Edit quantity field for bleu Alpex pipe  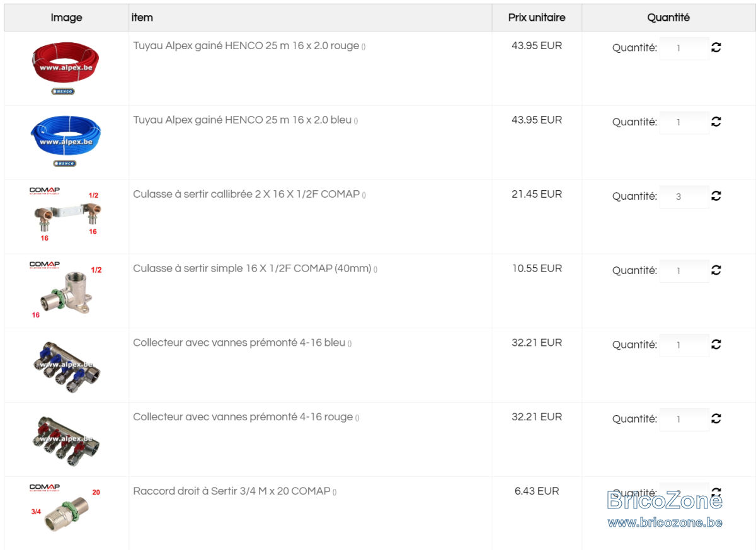click(684, 123)
